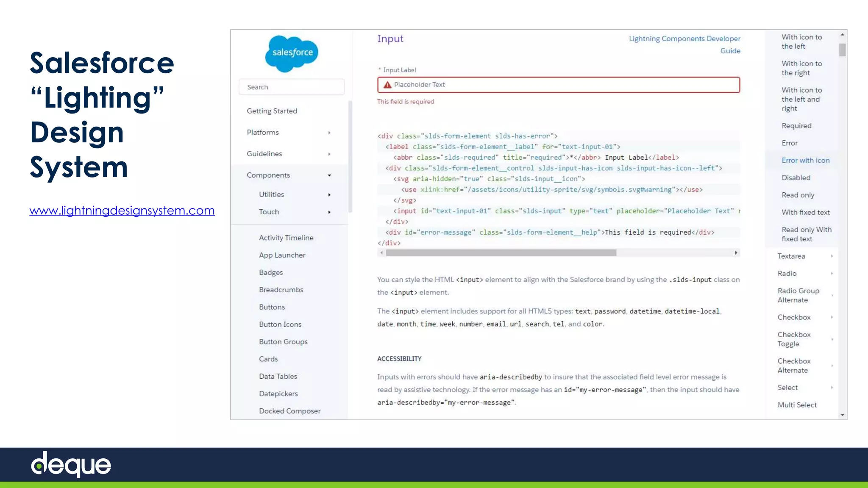Screen dimensions: 868x488
Task: Open Button Icons component page
Action: tap(280, 324)
